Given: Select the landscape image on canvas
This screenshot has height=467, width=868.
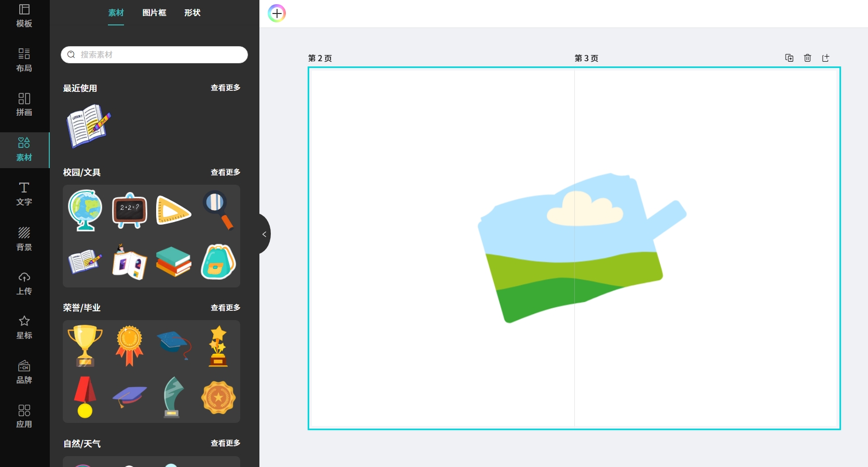Looking at the screenshot, I should point(571,249).
